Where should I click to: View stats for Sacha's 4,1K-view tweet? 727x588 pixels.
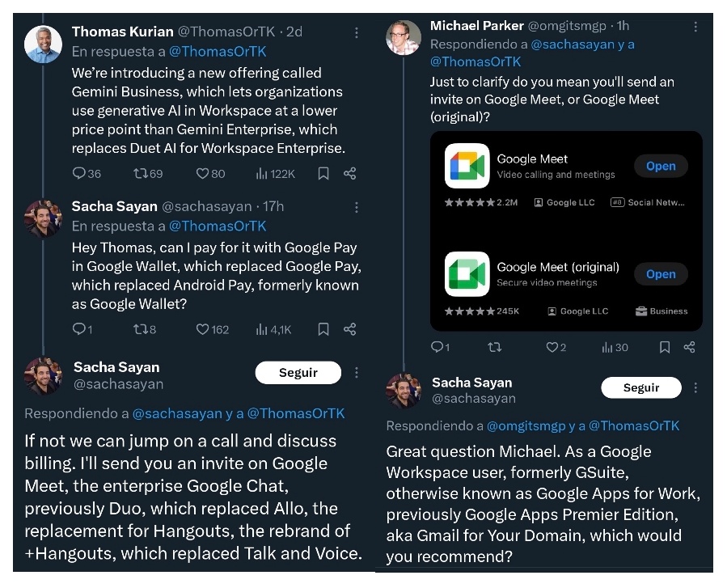[x=262, y=329]
